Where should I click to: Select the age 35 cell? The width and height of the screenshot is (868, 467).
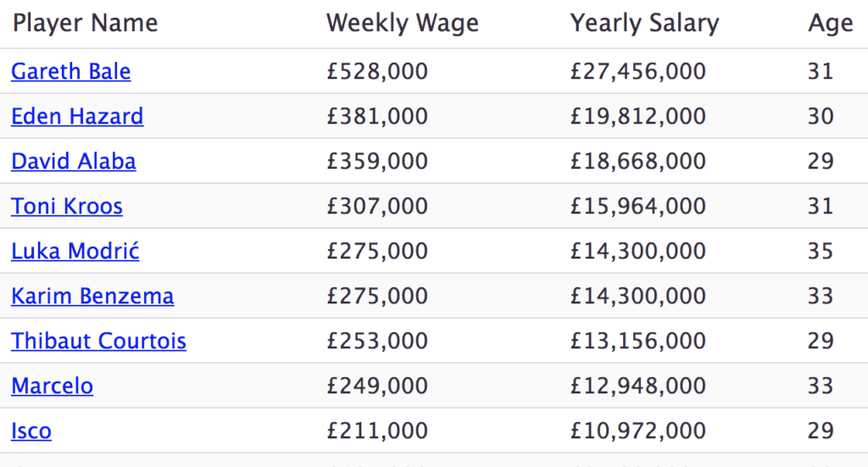click(821, 251)
